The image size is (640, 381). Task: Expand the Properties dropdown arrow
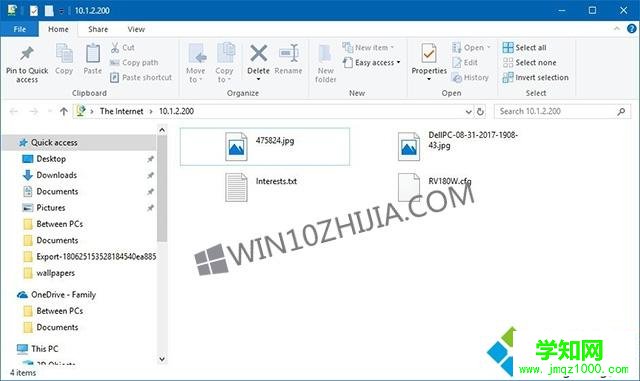click(x=429, y=79)
